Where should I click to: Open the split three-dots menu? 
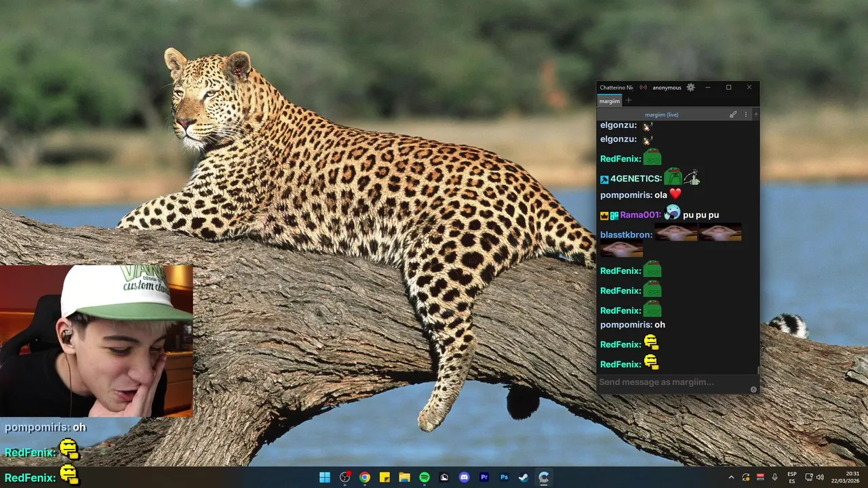(746, 115)
